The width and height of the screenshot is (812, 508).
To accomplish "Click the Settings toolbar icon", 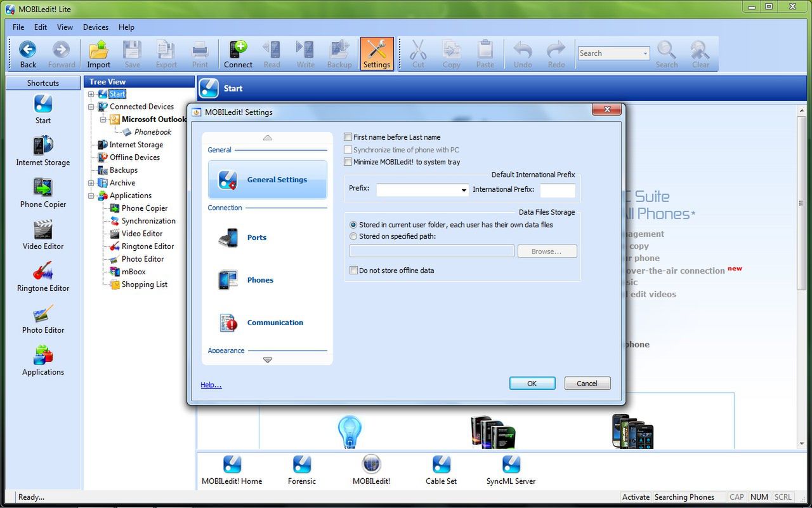I will [x=377, y=54].
